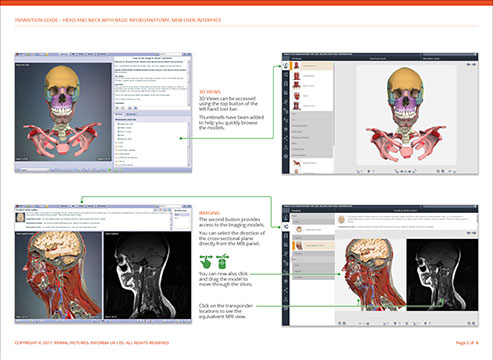Open settings gear in new-interface skull window sidebar
The width and height of the screenshot is (493, 360).
pos(286,156)
